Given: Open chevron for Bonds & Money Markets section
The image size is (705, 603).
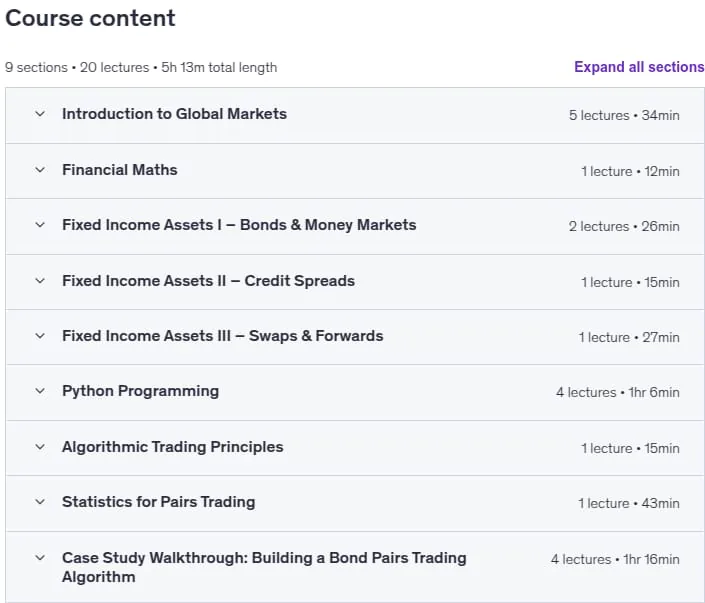Looking at the screenshot, I should click(40, 224).
